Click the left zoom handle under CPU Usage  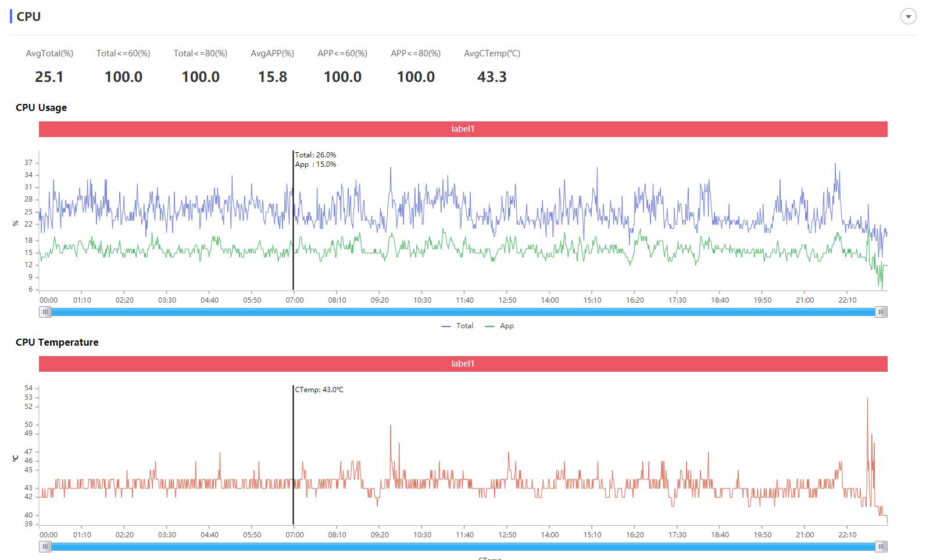(x=45, y=312)
